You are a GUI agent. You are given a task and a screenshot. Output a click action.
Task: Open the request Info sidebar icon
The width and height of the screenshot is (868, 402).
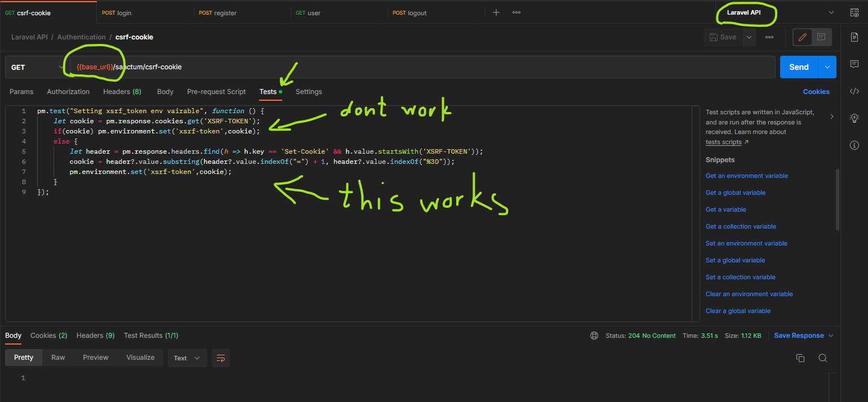(854, 145)
